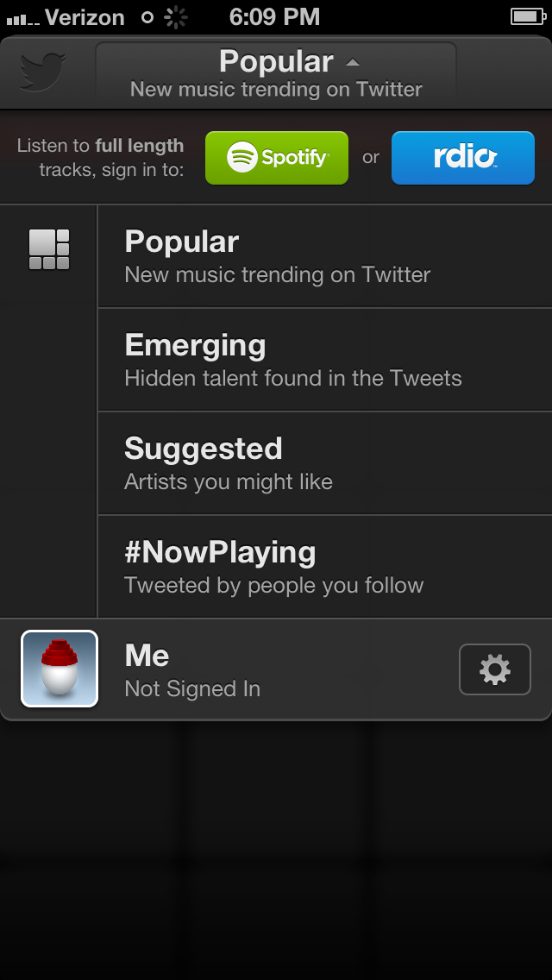Tap header subtitle 'New music trending on Twitter'

coord(276,90)
